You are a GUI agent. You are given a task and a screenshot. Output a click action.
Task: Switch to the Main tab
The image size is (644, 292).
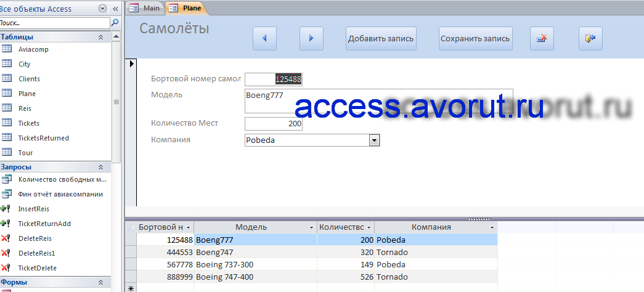pos(145,8)
